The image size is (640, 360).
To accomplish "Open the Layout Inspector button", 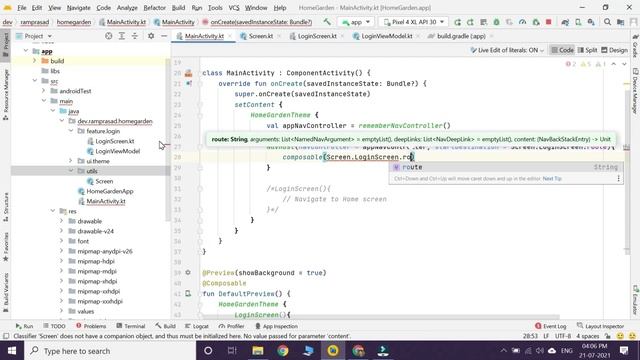I will 600,326.
